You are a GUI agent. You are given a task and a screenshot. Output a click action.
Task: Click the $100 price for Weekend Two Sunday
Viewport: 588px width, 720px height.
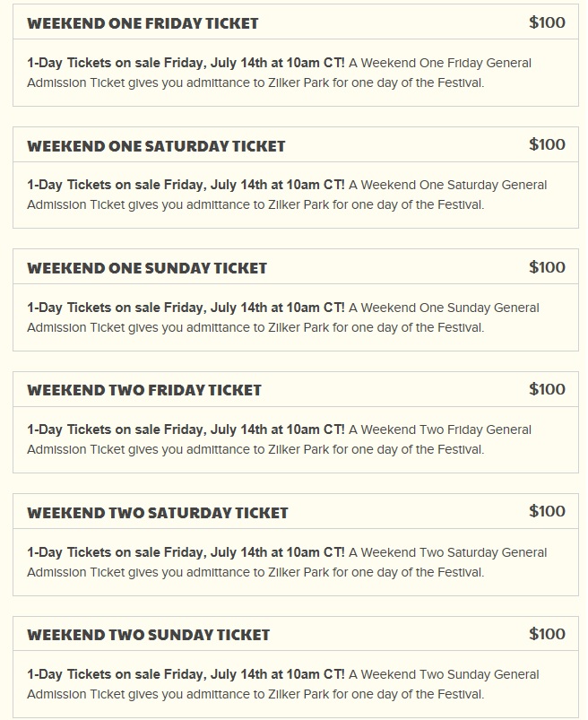coord(547,634)
